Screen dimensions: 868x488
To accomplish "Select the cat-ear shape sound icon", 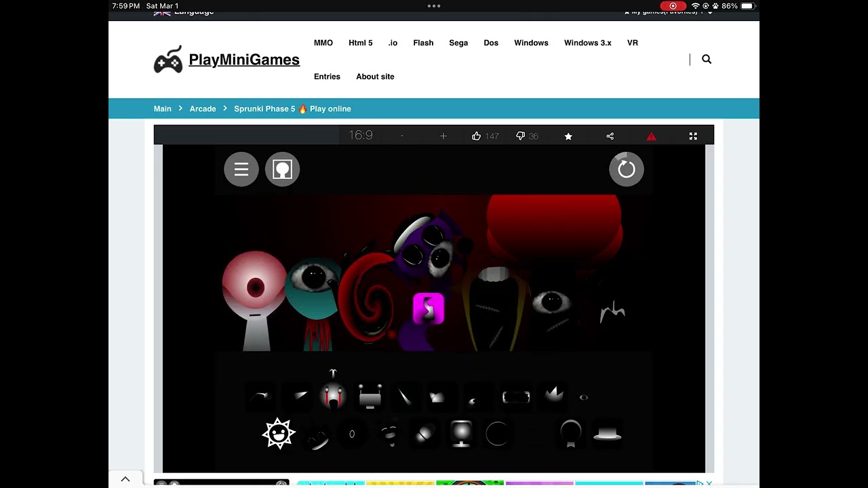I will (437, 397).
